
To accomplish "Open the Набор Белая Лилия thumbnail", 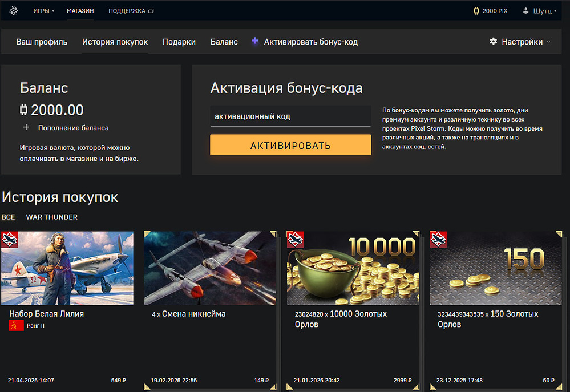I will coord(67,268).
